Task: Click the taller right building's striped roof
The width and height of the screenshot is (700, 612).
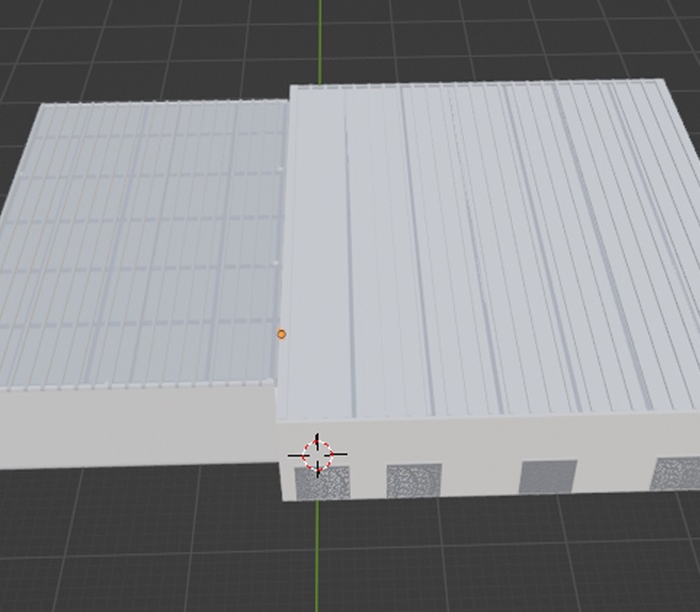Action: (x=487, y=250)
